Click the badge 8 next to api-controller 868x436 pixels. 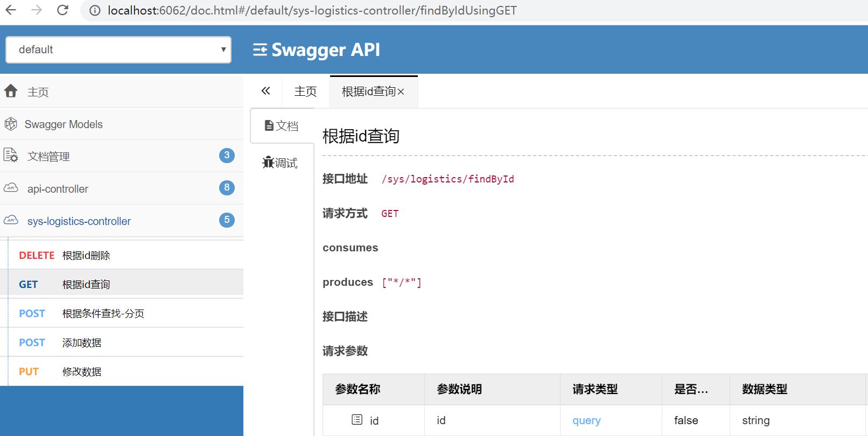coord(227,188)
